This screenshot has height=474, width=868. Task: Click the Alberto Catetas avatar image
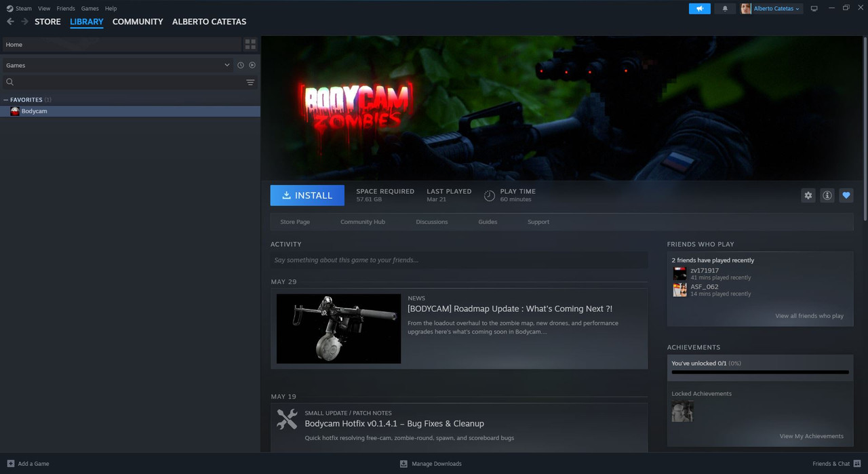point(746,8)
